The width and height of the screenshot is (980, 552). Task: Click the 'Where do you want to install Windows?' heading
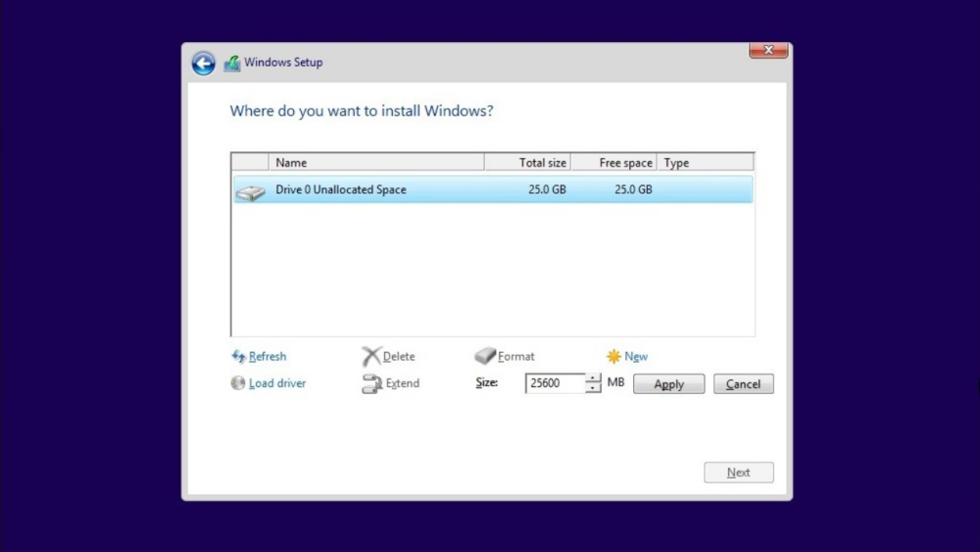[362, 111]
